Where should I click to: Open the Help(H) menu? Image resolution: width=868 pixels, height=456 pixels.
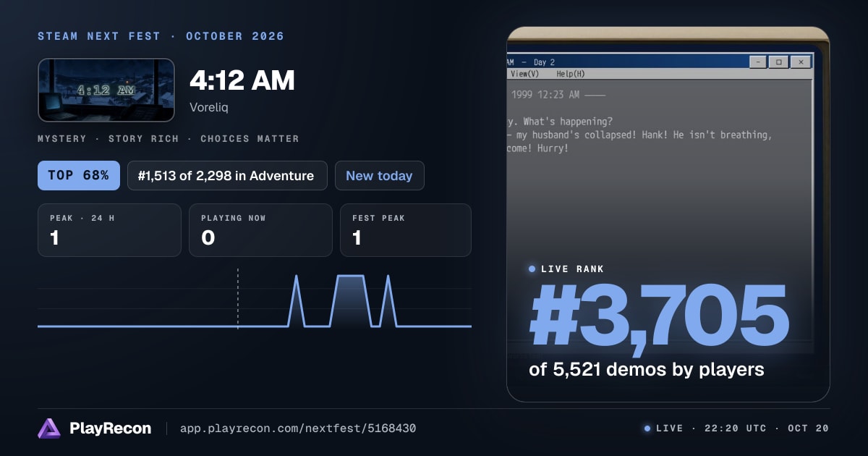571,74
